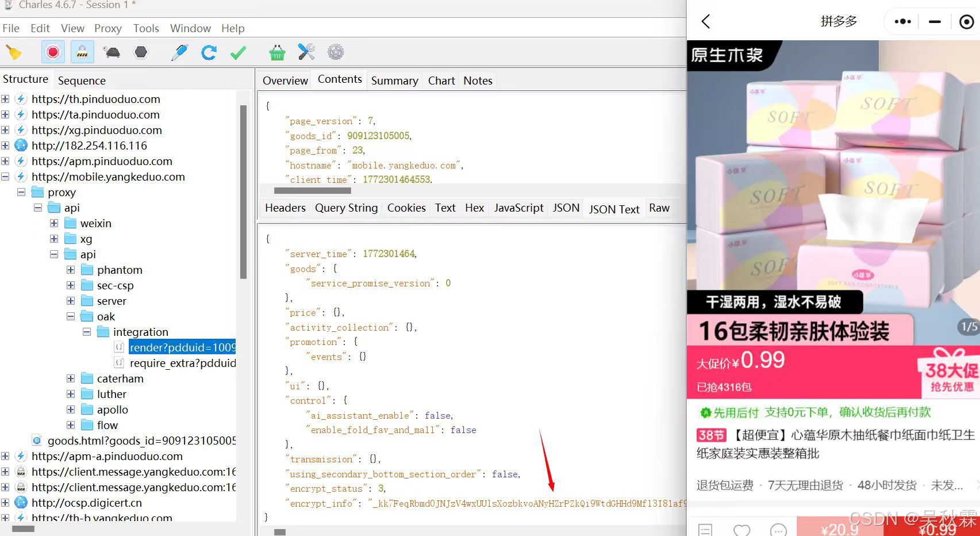Show the response Headers tab
Image resolution: width=980 pixels, height=536 pixels.
coord(285,208)
